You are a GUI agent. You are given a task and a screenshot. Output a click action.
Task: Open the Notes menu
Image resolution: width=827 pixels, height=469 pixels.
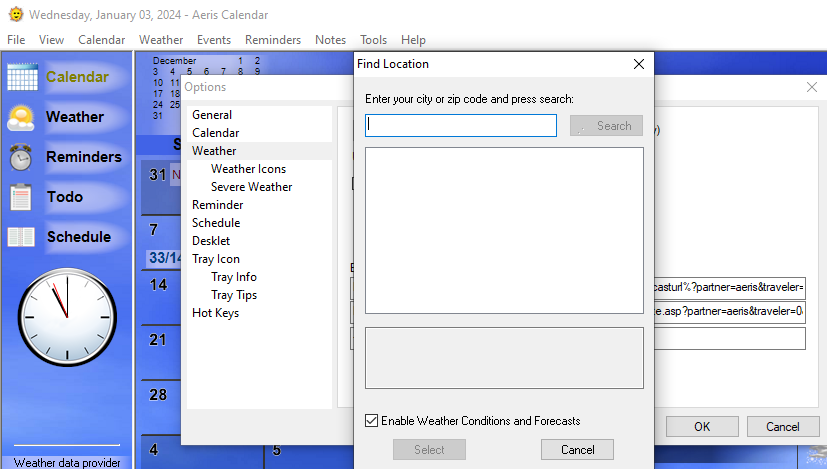(x=330, y=40)
